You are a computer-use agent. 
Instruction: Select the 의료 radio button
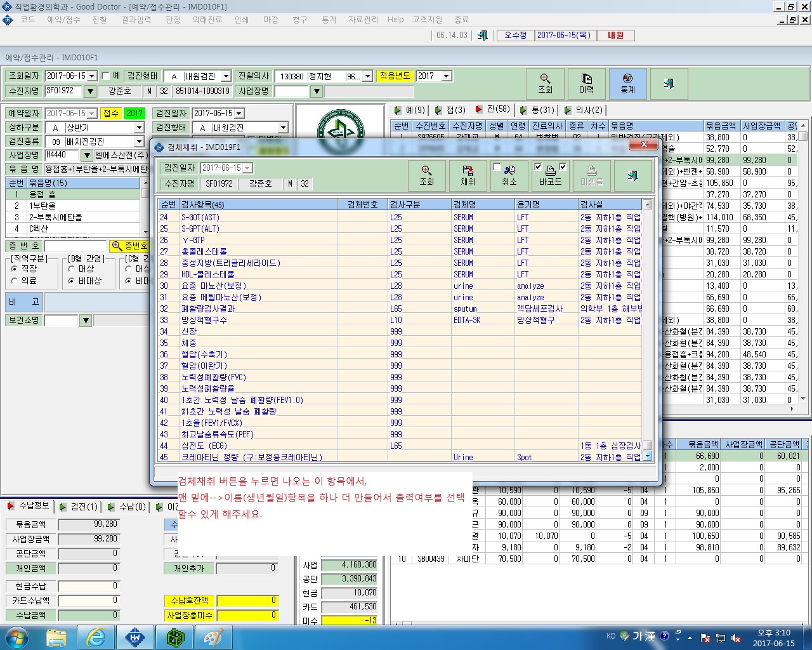point(15,281)
